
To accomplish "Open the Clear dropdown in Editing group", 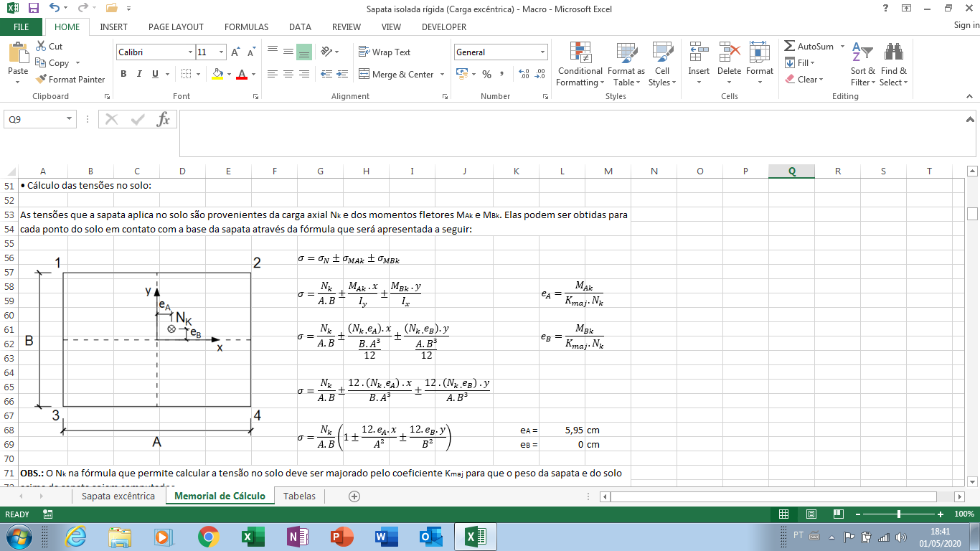I will click(x=804, y=79).
